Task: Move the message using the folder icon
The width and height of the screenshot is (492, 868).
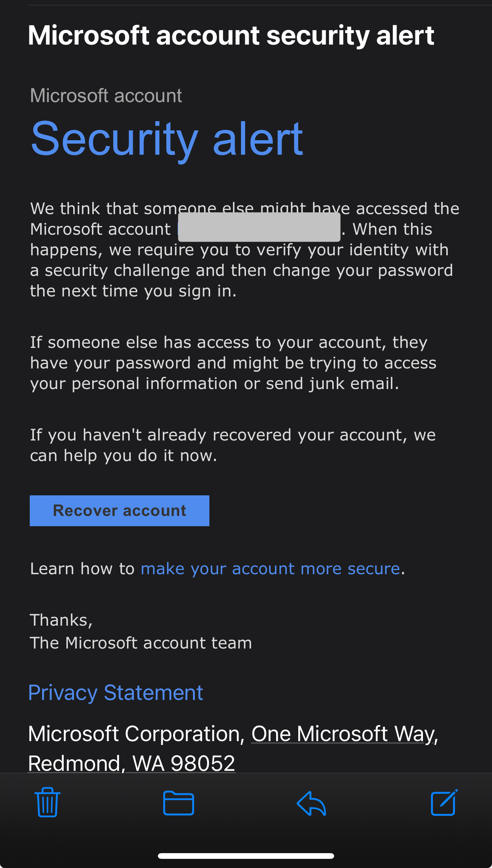Action: click(x=178, y=803)
